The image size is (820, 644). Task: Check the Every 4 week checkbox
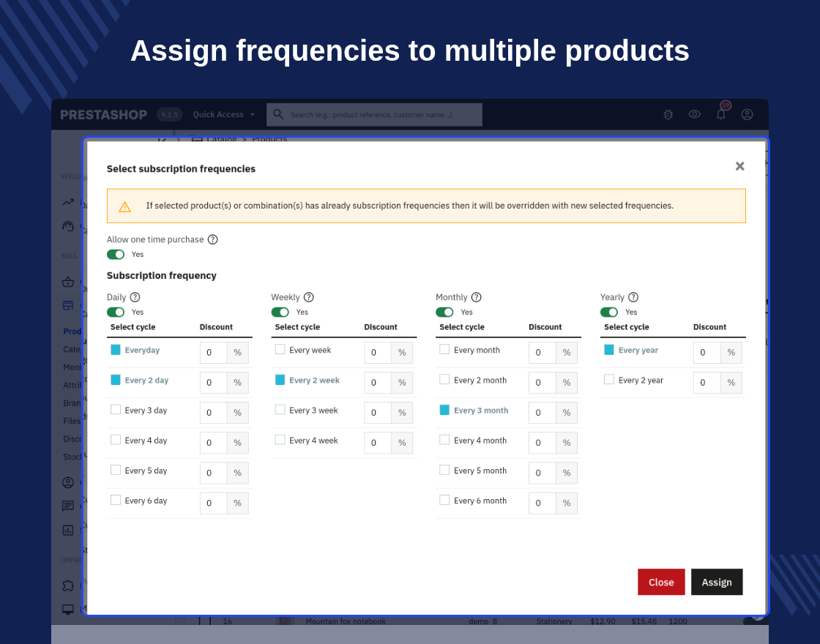click(280, 440)
